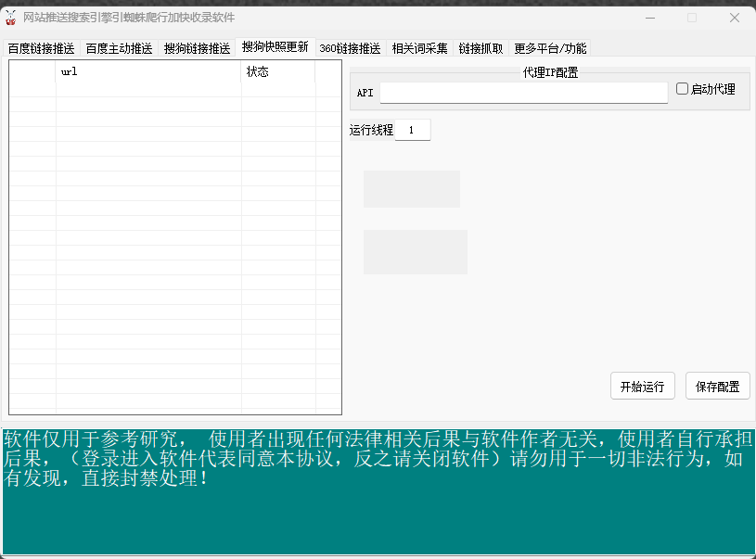The image size is (756, 559).
Task: Close the application window
Action: (734, 18)
